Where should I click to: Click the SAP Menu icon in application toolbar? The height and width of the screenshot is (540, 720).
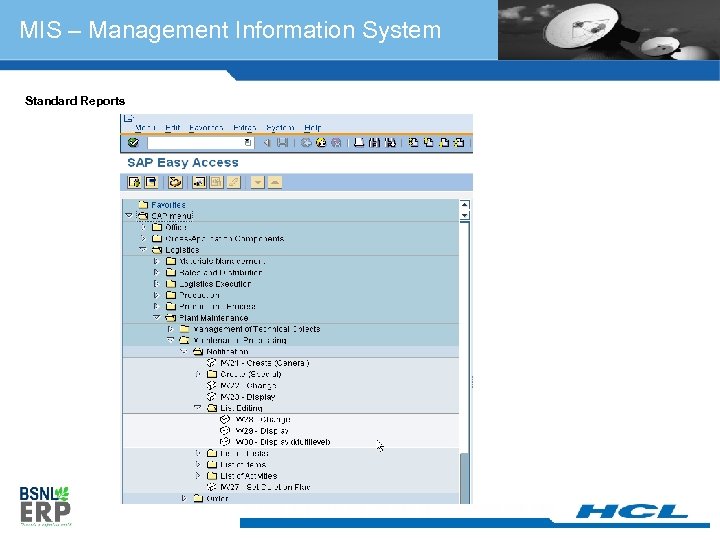[x=151, y=182]
